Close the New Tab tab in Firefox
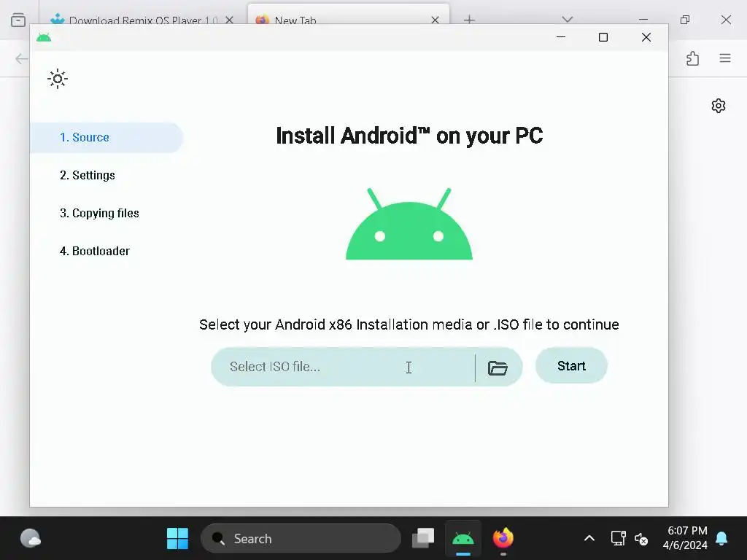Screen dimensions: 747x560 435,20
